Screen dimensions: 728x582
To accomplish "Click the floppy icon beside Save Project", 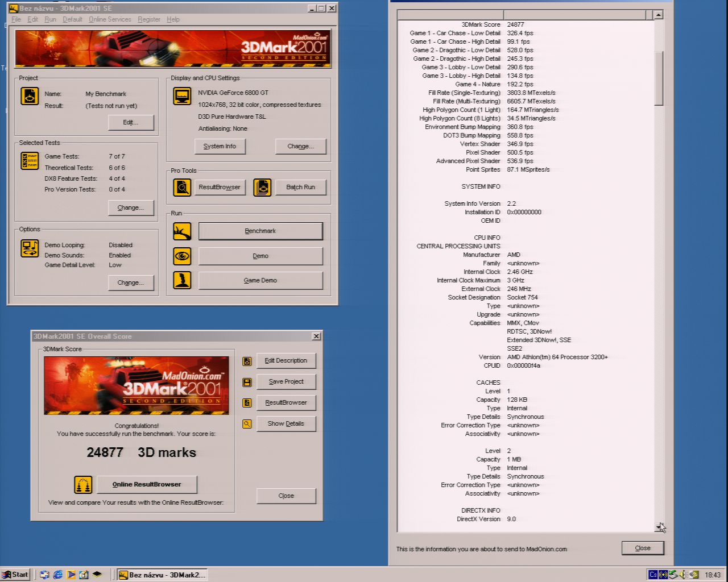I will point(247,382).
